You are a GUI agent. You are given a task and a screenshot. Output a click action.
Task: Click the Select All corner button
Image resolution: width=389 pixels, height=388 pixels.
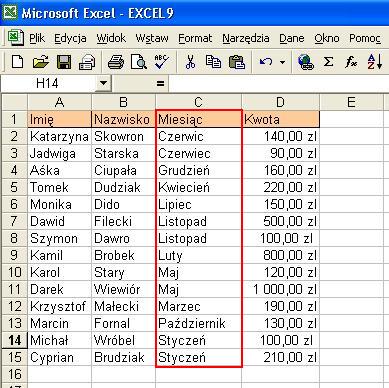tap(14, 102)
